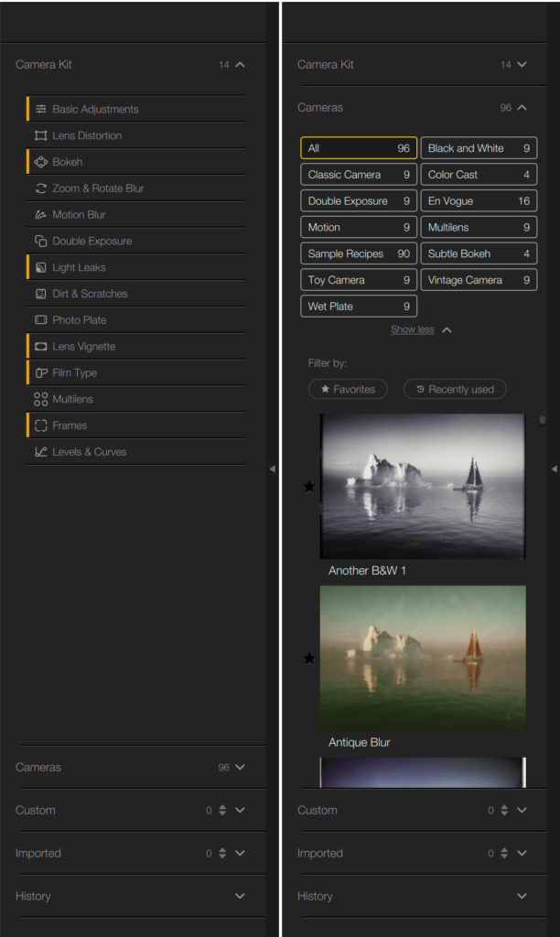The height and width of the screenshot is (937, 560).
Task: Click the preset list scrollbar handle
Action: (x=542, y=420)
